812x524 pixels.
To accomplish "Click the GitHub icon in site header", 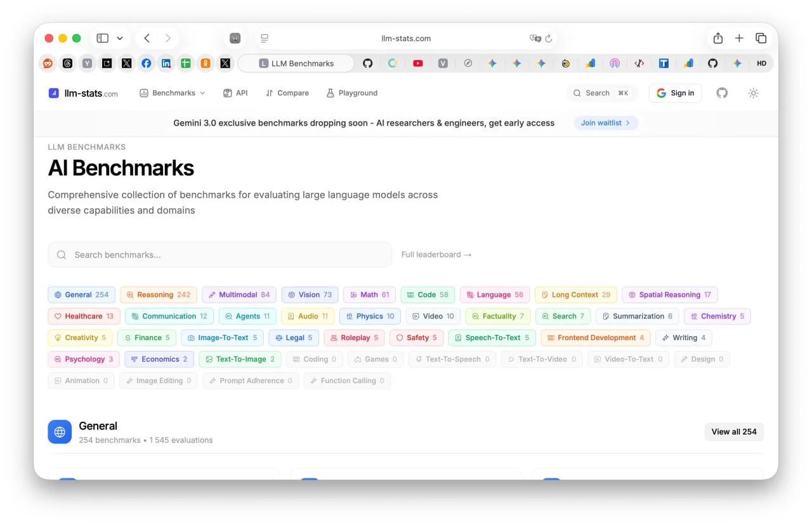I will pos(722,93).
